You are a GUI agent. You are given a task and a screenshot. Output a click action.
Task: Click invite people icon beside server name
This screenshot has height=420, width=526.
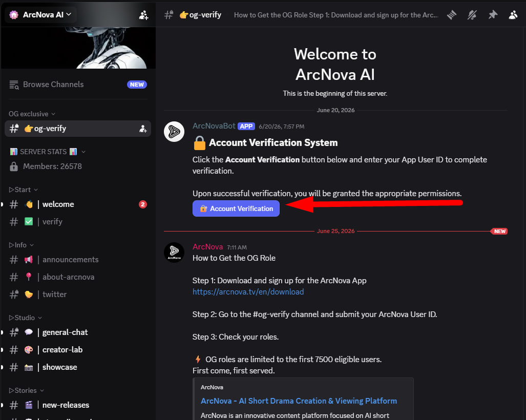[143, 15]
